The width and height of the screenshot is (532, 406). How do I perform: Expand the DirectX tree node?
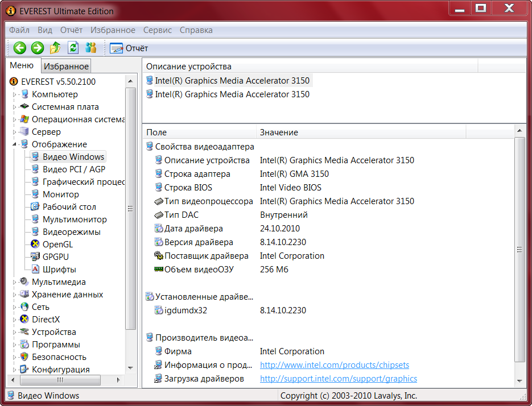[15, 320]
